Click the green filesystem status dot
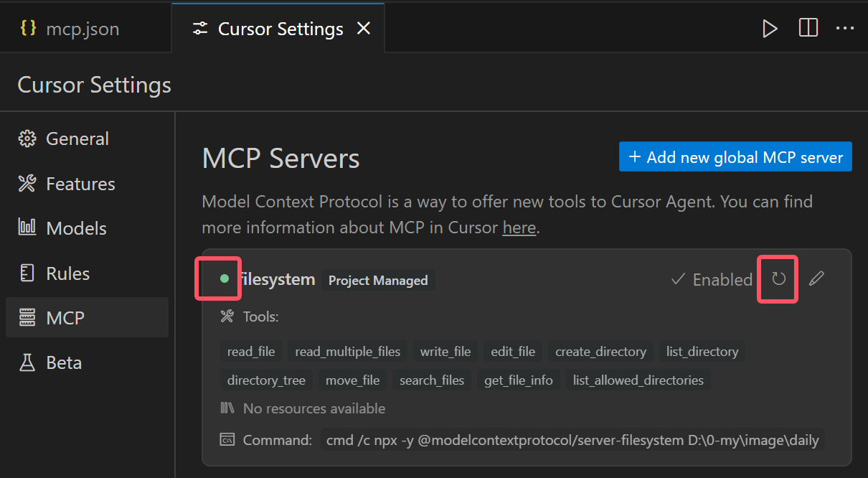 click(x=225, y=278)
